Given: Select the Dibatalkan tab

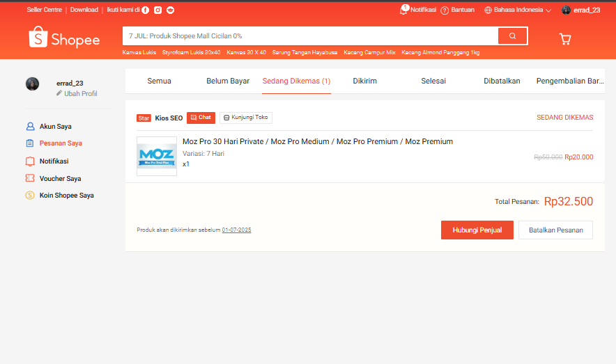Looking at the screenshot, I should (502, 81).
